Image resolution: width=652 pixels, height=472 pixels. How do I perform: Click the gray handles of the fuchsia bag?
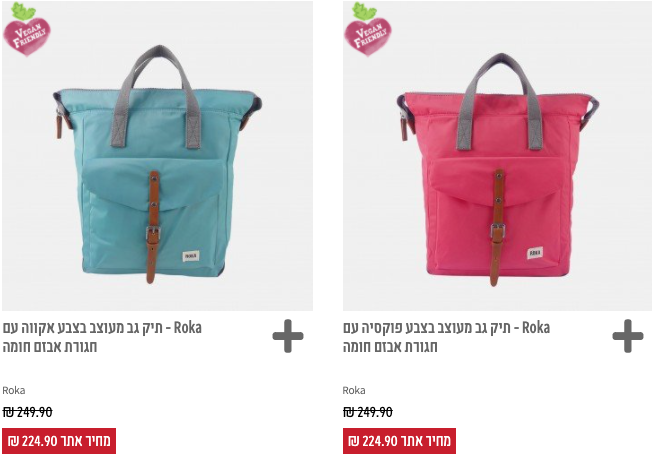point(500,102)
